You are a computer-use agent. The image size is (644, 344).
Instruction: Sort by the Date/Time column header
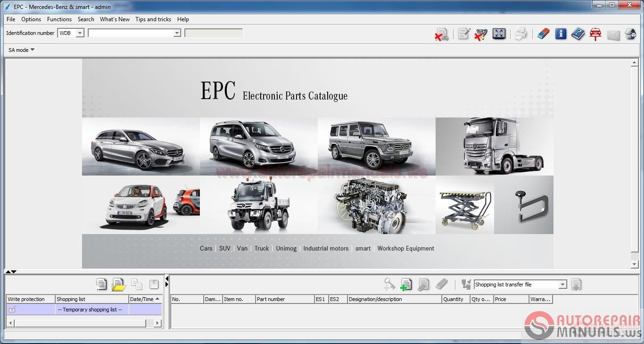pyautogui.click(x=145, y=299)
